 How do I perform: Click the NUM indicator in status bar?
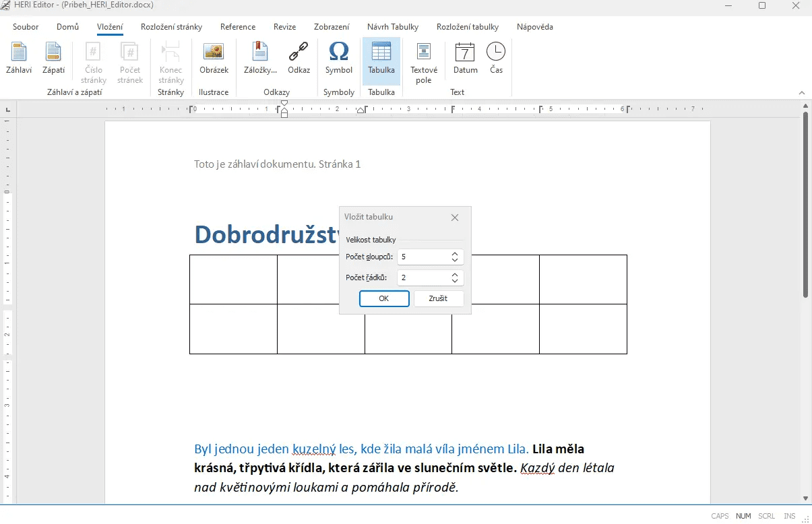click(x=743, y=516)
